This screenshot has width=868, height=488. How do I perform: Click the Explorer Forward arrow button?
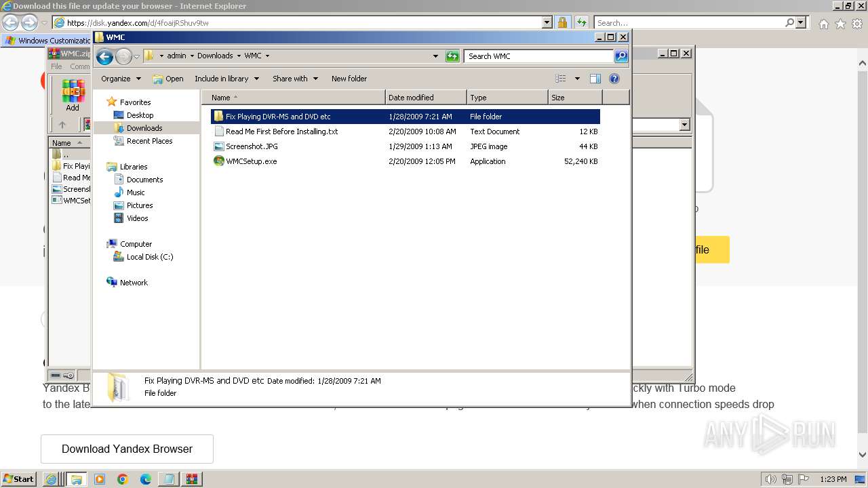[x=123, y=56]
